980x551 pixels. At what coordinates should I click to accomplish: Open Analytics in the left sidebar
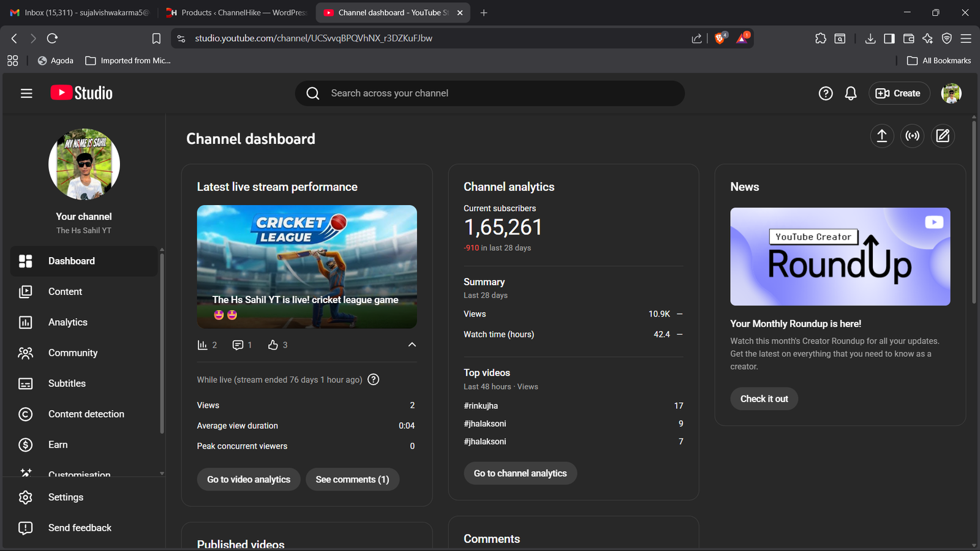pyautogui.click(x=67, y=322)
